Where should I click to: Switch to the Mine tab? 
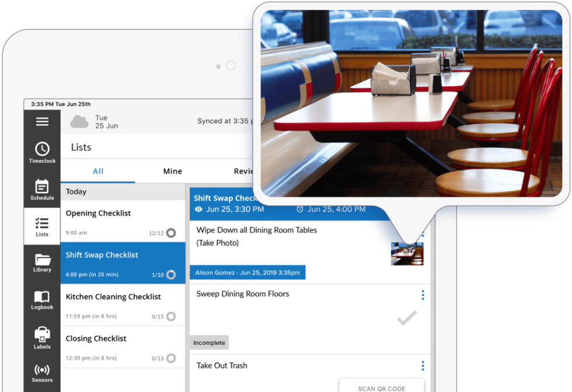(x=172, y=171)
